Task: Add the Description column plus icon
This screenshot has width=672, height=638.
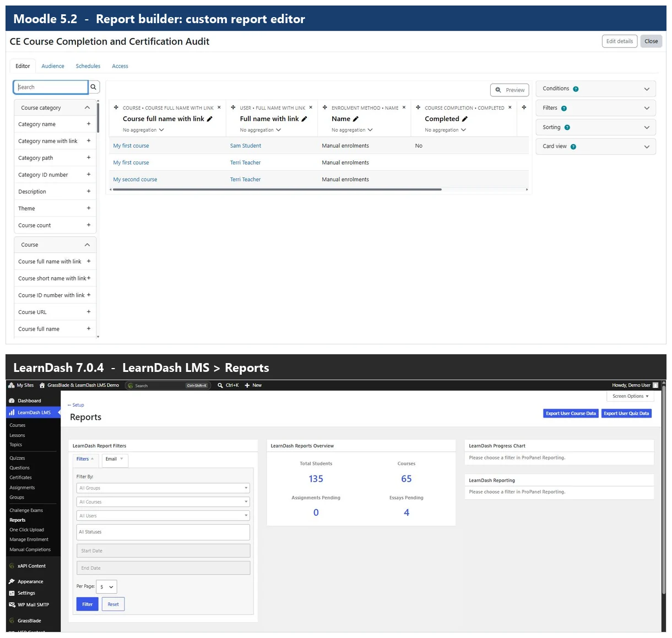Action: point(89,191)
